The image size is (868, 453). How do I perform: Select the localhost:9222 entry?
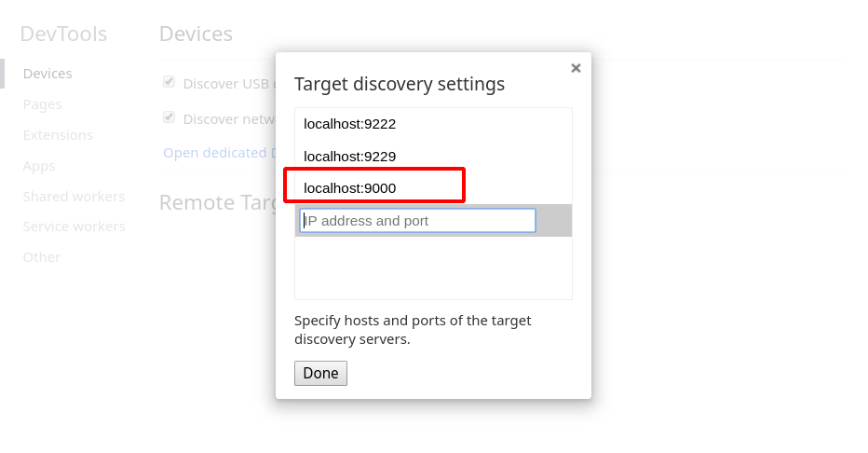350,124
